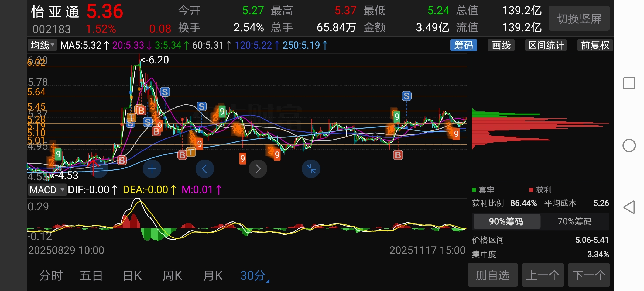Image resolution: width=644 pixels, height=291 pixels.
Task: Click the collapse arrows chart button
Action: pyautogui.click(x=311, y=169)
